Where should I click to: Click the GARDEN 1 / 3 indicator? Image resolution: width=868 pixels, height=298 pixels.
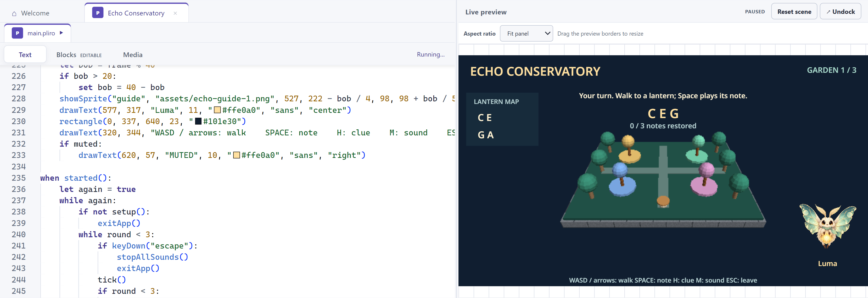point(831,70)
